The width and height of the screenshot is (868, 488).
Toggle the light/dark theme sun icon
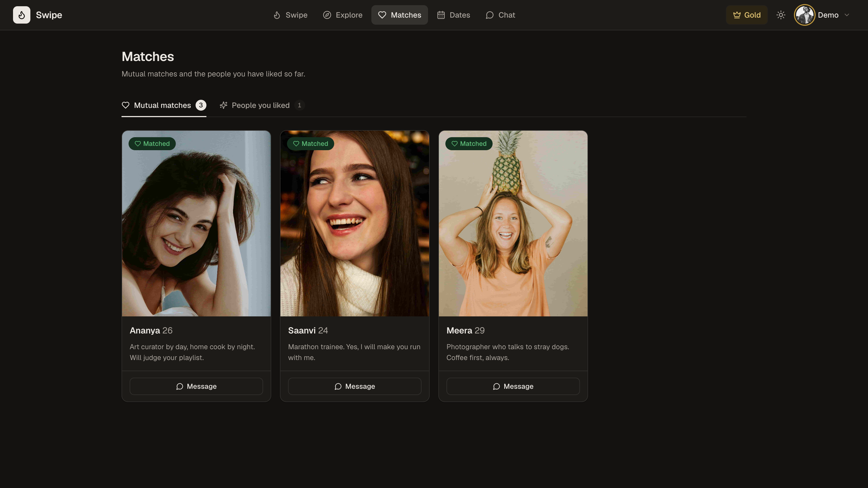click(x=781, y=15)
